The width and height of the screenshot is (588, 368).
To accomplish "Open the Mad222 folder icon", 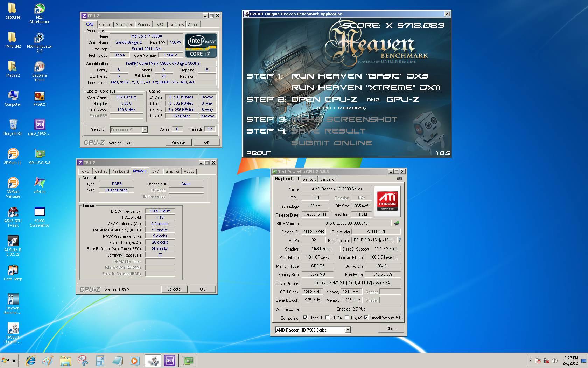I will pos(13,69).
